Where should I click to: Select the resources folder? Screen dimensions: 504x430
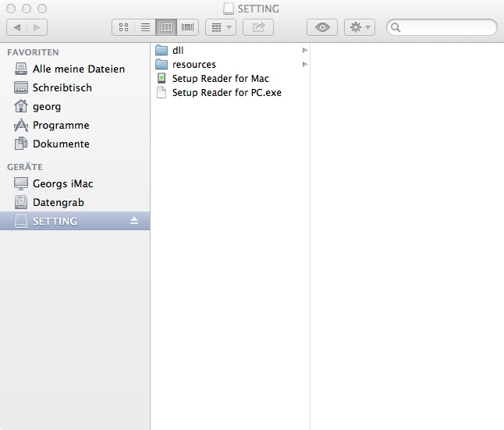coord(230,65)
